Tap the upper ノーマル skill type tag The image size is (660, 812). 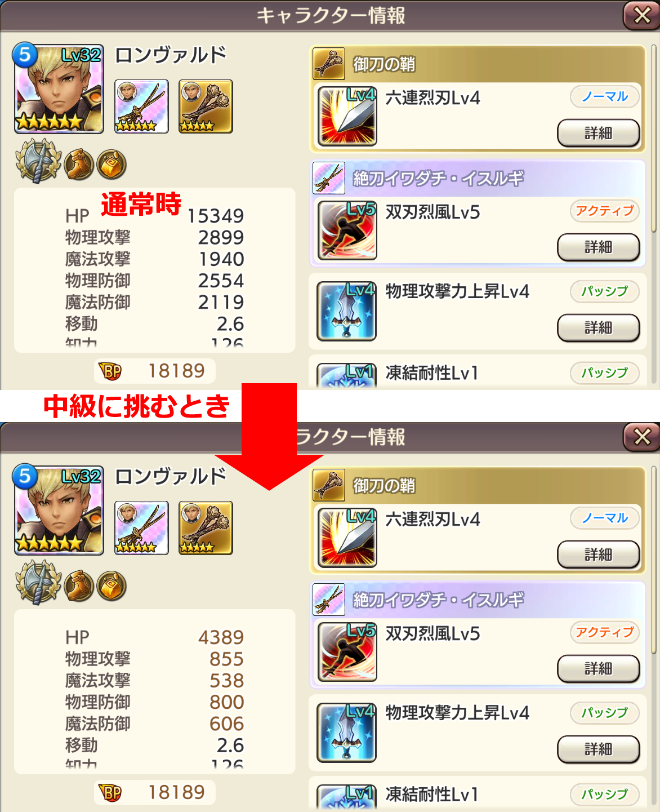click(605, 96)
